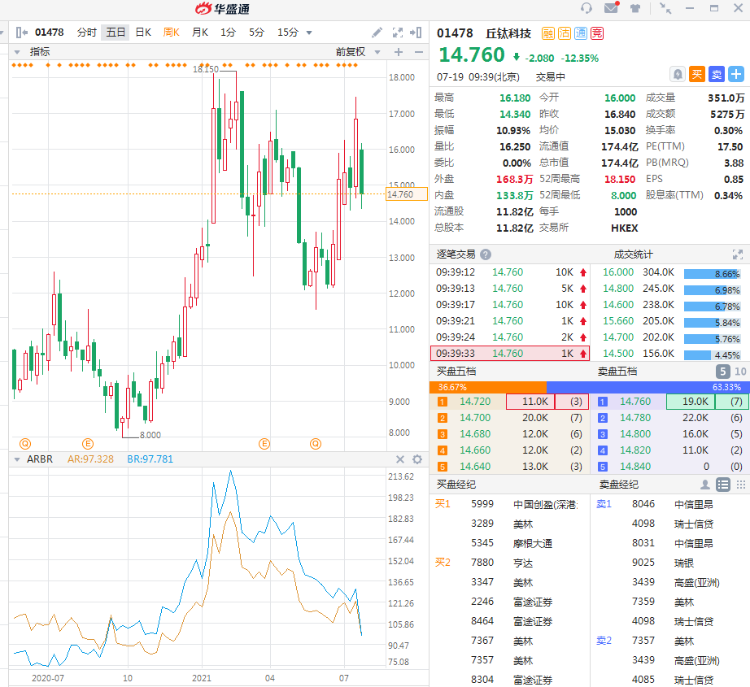Image resolution: width=750 pixels, height=687 pixels.
Task: Click ask level 1 price 14.760
Action: (x=635, y=401)
